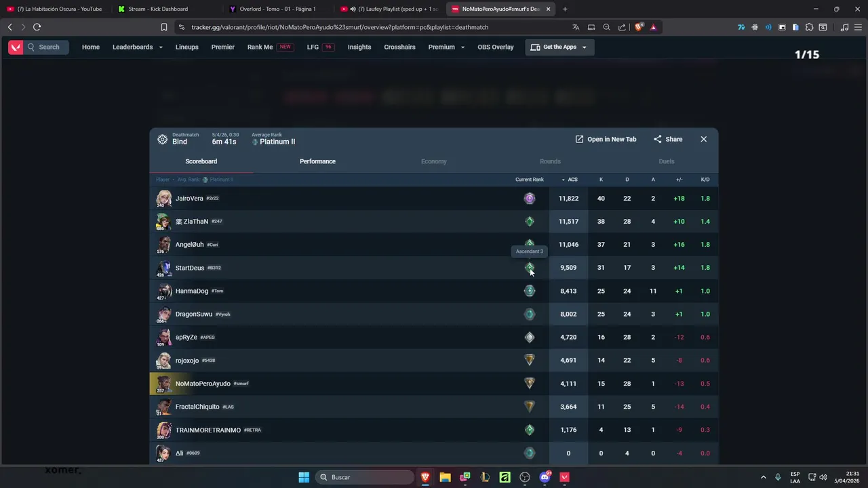Expand the Leaderboards dropdown
This screenshot has width=868, height=488.
point(138,47)
